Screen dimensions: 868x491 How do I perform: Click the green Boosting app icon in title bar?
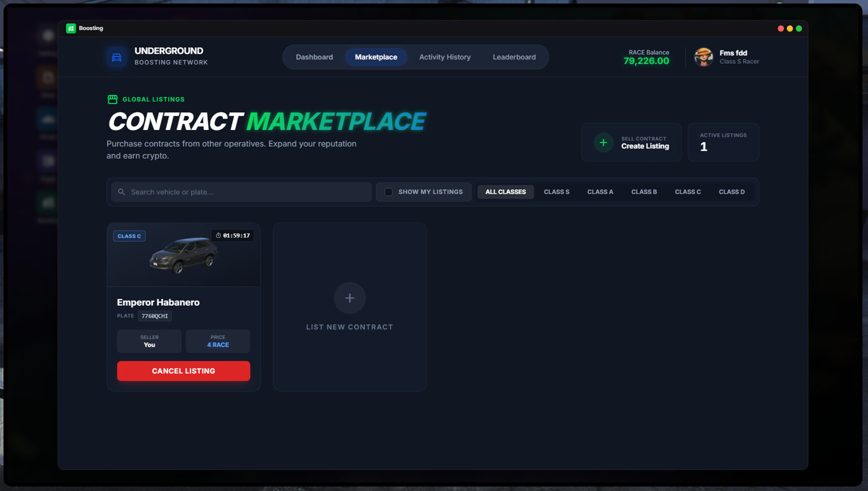pyautogui.click(x=71, y=28)
